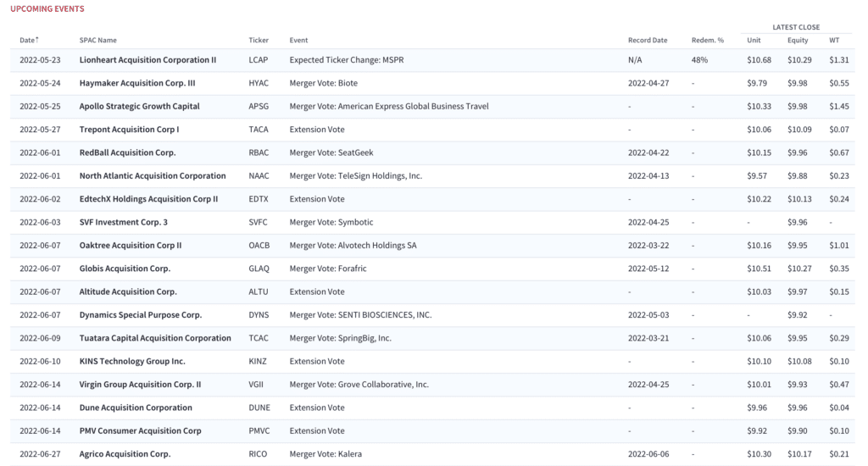Click the KINZ ticker
The width and height of the screenshot is (868, 466).
coord(258,362)
